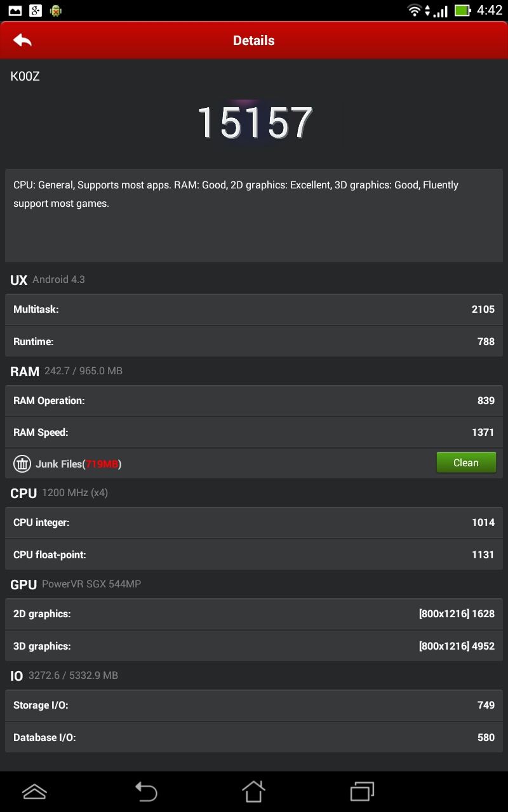The width and height of the screenshot is (508, 812).
Task: Tap the battery indicator icon
Action: [462, 10]
